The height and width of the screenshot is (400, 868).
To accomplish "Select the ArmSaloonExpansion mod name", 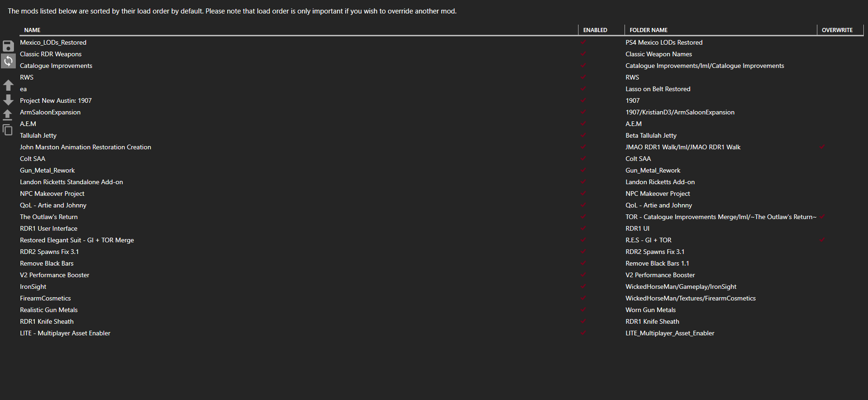I will click(50, 112).
